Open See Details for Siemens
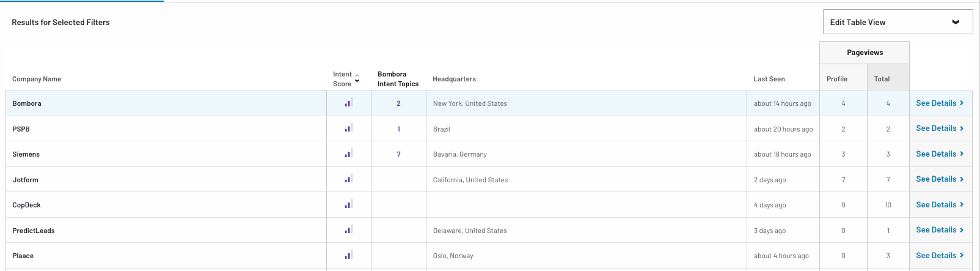Screen dimensions: 980x271 [x=939, y=154]
